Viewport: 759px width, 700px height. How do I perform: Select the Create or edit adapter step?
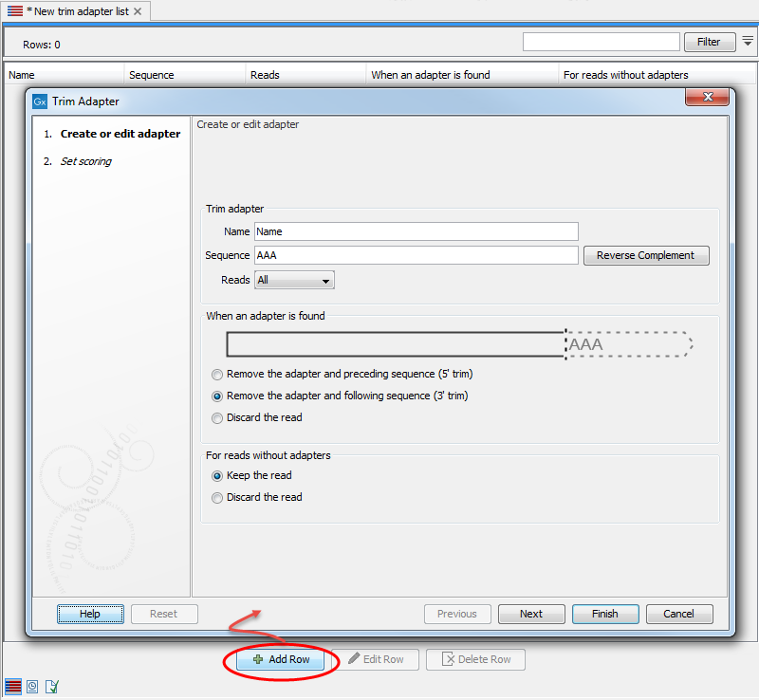pos(120,134)
